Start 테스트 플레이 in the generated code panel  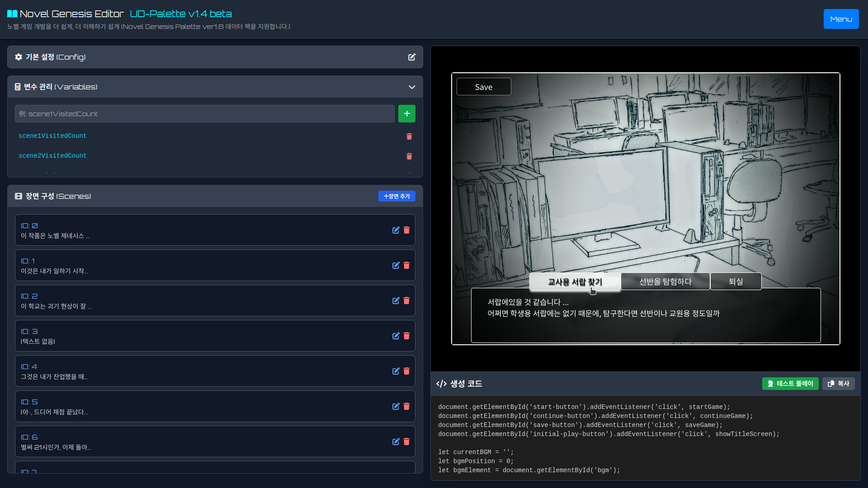click(x=790, y=384)
